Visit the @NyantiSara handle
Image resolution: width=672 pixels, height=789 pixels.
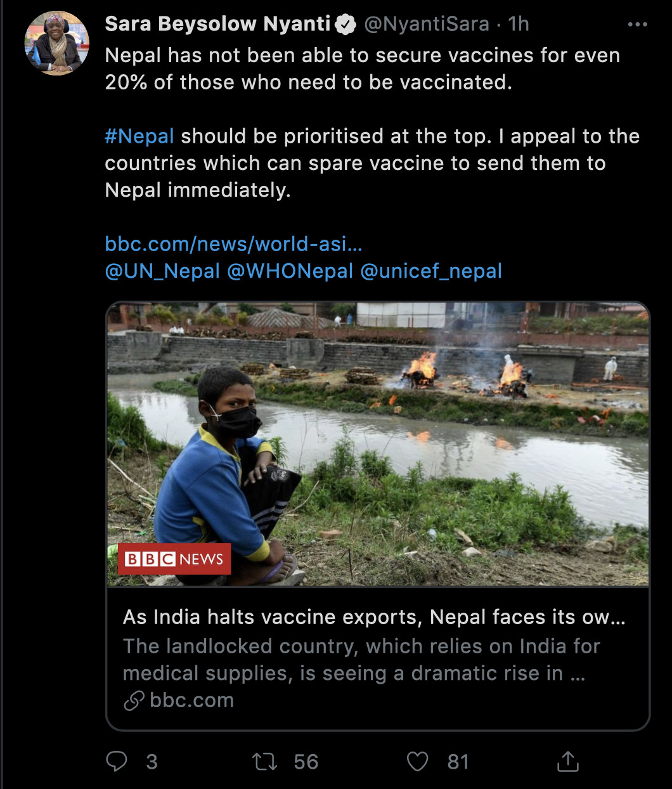pos(427,24)
